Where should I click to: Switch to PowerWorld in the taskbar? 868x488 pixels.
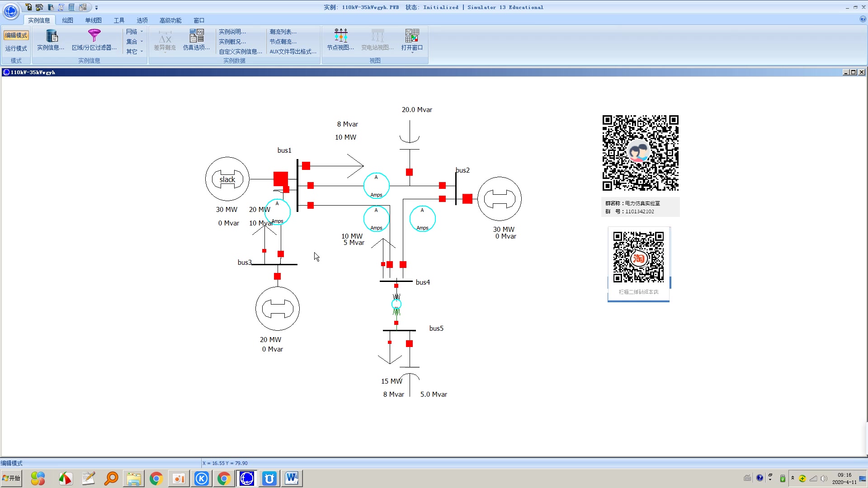pyautogui.click(x=247, y=479)
